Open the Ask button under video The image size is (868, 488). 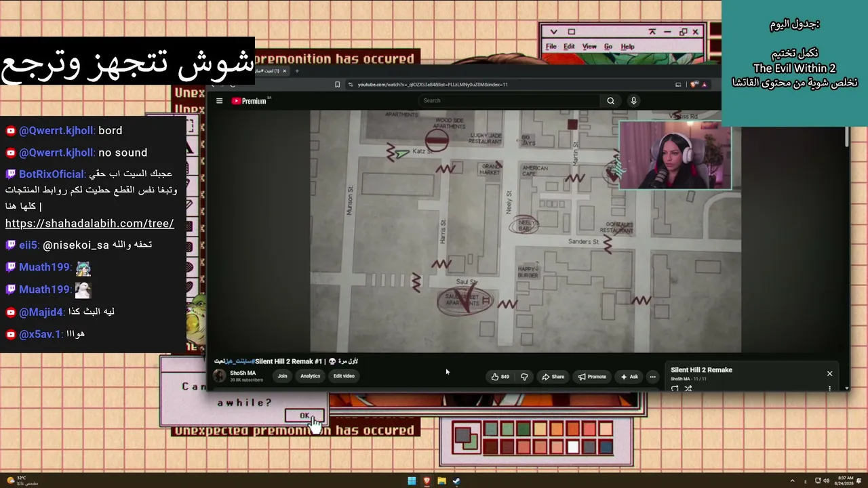tap(629, 377)
